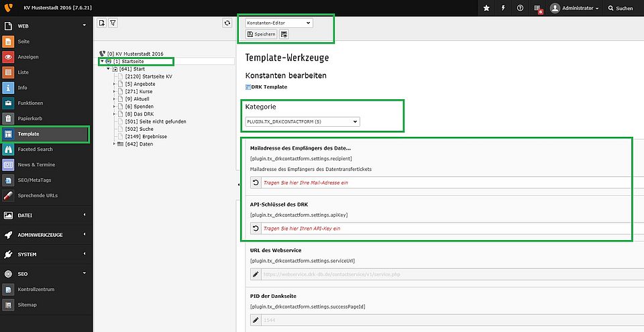Screen dimensions: 644x332
Task: Refresh the page tree
Action: (x=227, y=23)
